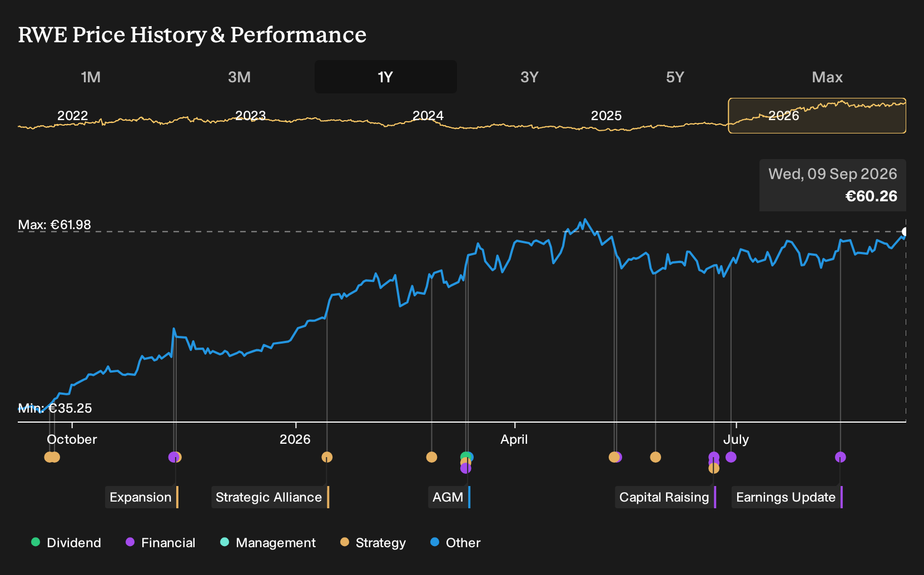
Task: Open the Strategic Alliance event label
Action: click(270, 497)
